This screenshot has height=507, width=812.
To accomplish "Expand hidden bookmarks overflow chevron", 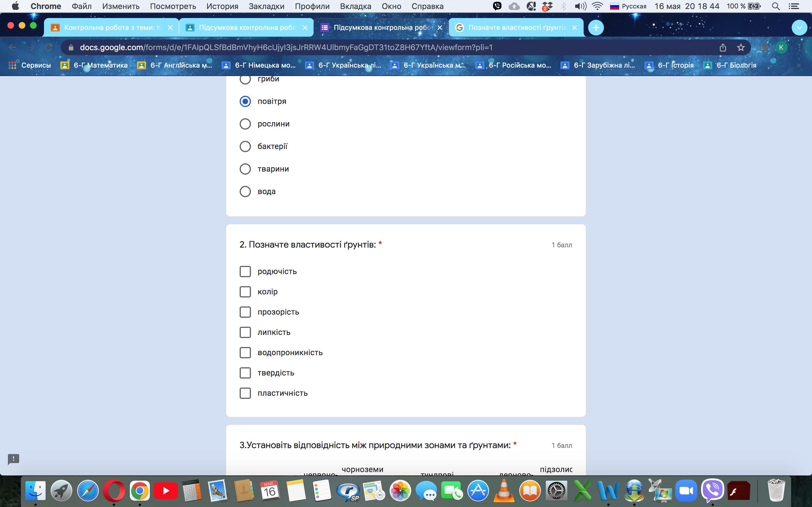I will coord(798,65).
